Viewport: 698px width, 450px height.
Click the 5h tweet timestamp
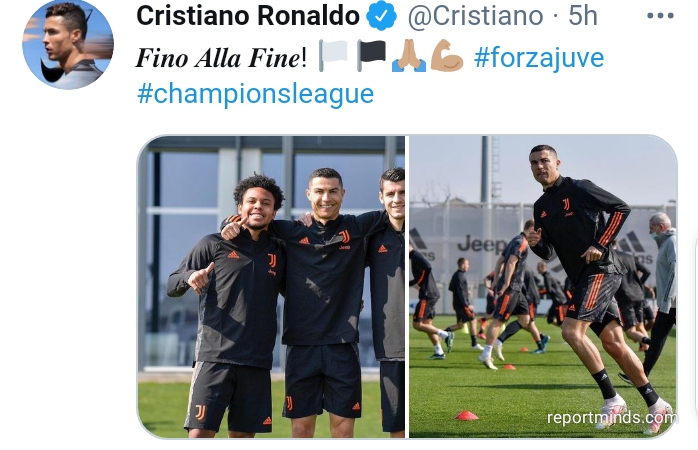click(x=582, y=16)
